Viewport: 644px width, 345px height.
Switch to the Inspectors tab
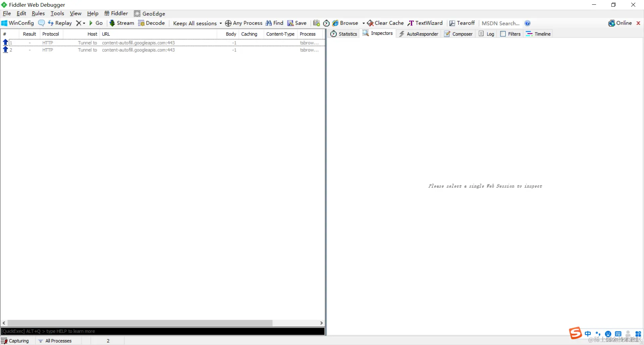click(378, 33)
